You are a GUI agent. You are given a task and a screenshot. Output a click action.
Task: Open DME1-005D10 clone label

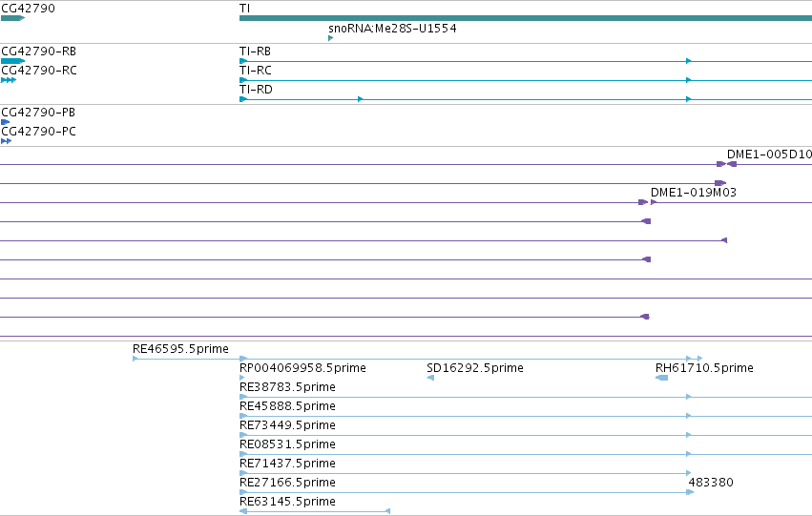[x=769, y=155]
